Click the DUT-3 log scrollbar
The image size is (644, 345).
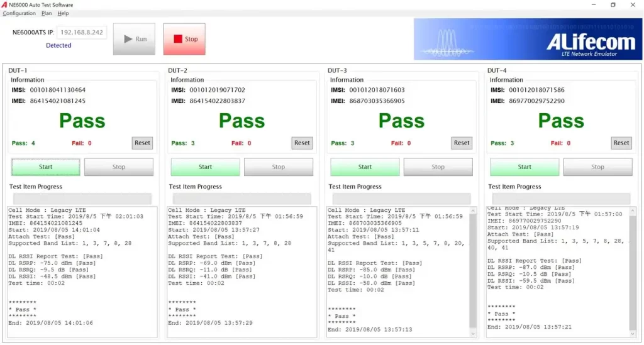pyautogui.click(x=473, y=270)
